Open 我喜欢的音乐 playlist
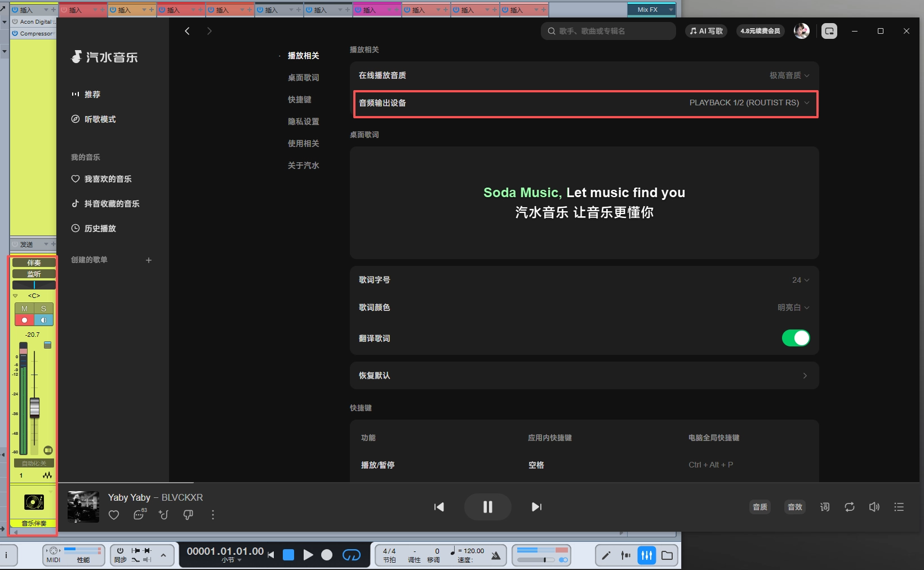The height and width of the screenshot is (570, 924). [x=101, y=179]
